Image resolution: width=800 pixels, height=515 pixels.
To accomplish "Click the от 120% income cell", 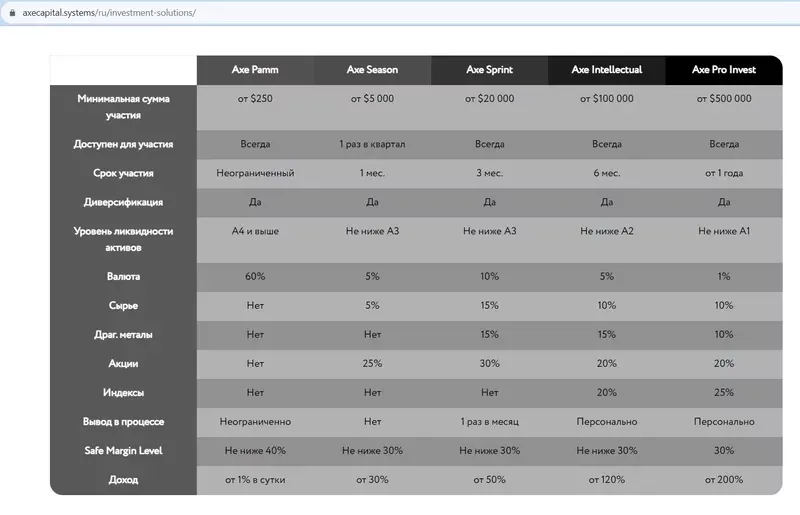I will point(607,480).
